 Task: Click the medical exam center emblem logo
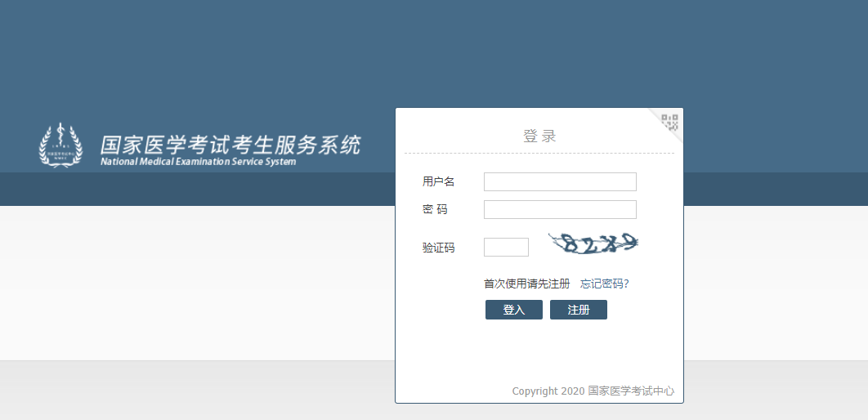coord(60,145)
